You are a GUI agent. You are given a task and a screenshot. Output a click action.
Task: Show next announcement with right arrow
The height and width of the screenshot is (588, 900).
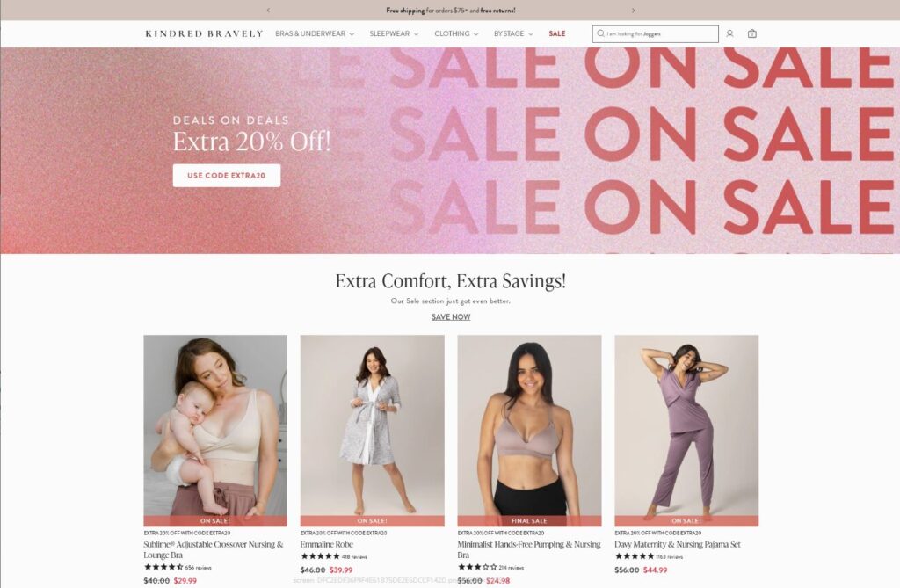click(x=633, y=11)
